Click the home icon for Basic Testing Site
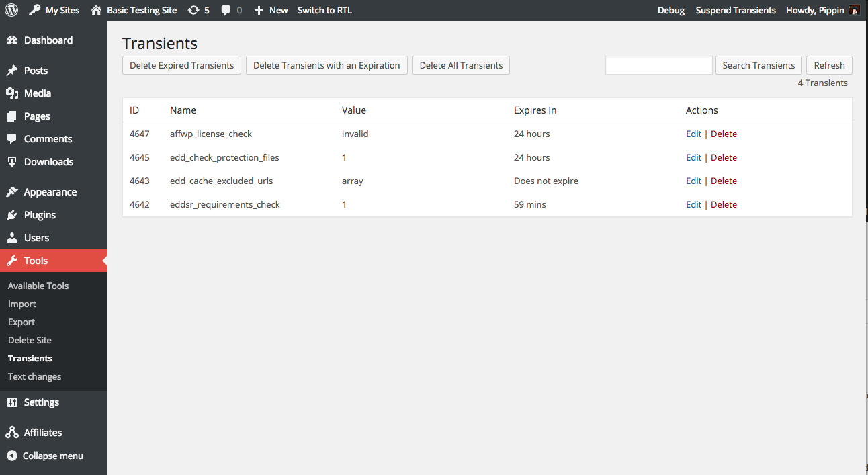Image resolution: width=868 pixels, height=475 pixels. (x=97, y=10)
